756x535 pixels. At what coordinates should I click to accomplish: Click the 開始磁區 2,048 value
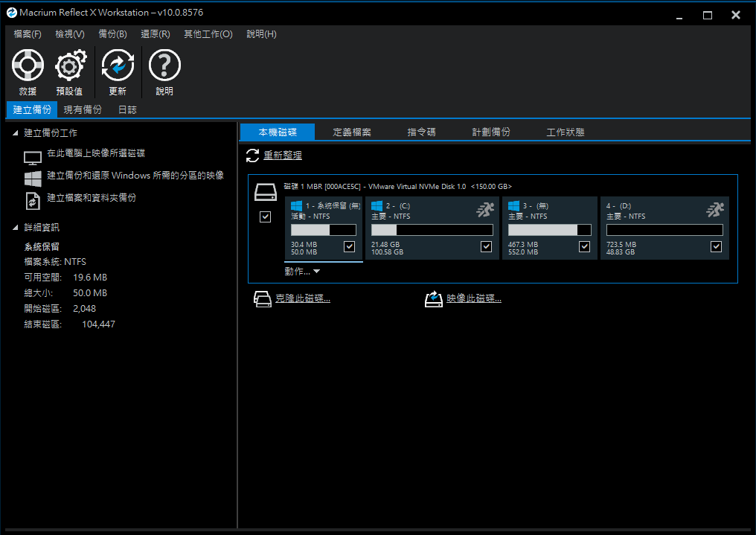84,309
